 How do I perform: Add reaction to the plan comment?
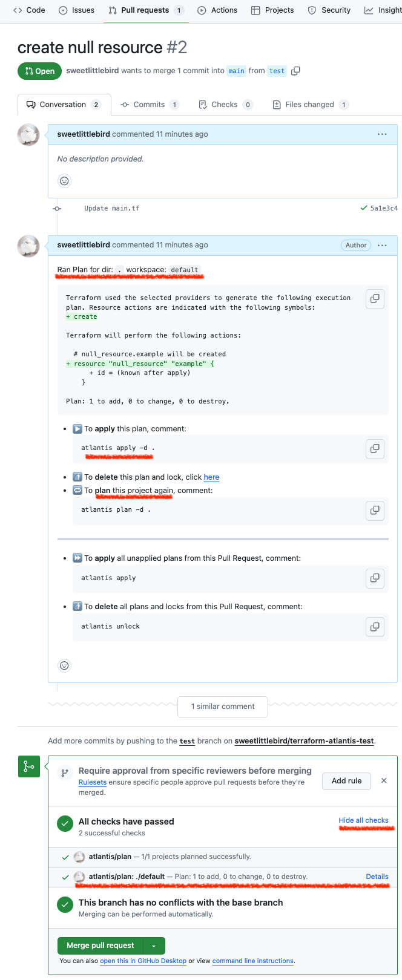point(64,666)
